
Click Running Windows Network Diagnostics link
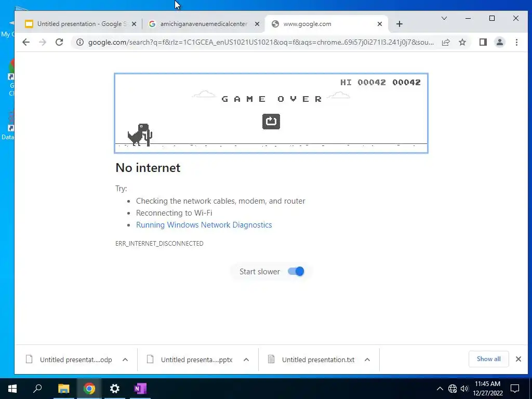point(204,225)
